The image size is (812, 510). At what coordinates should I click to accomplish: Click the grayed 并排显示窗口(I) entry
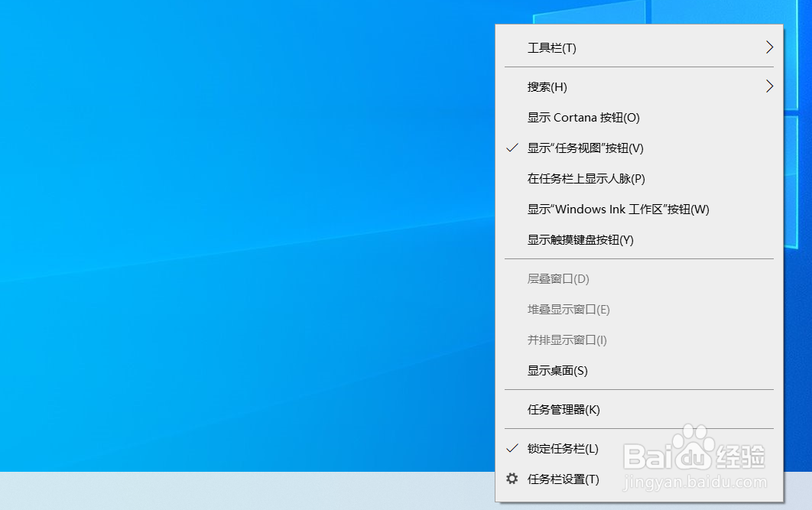tap(567, 339)
